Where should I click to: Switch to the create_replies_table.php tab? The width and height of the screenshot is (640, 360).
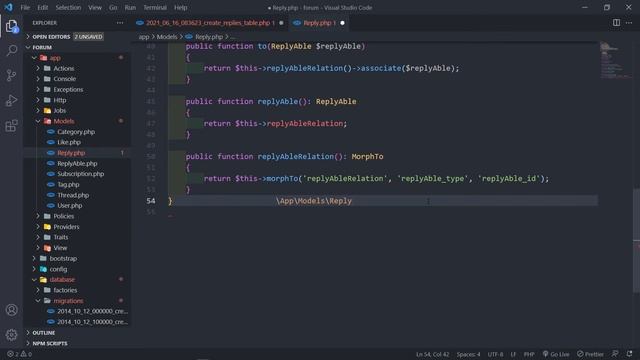pos(210,23)
